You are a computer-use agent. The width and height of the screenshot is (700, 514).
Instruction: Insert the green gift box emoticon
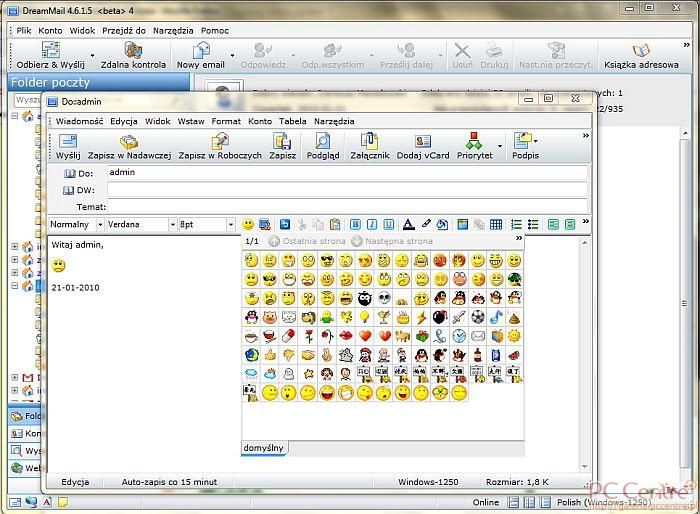pyautogui.click(x=421, y=336)
